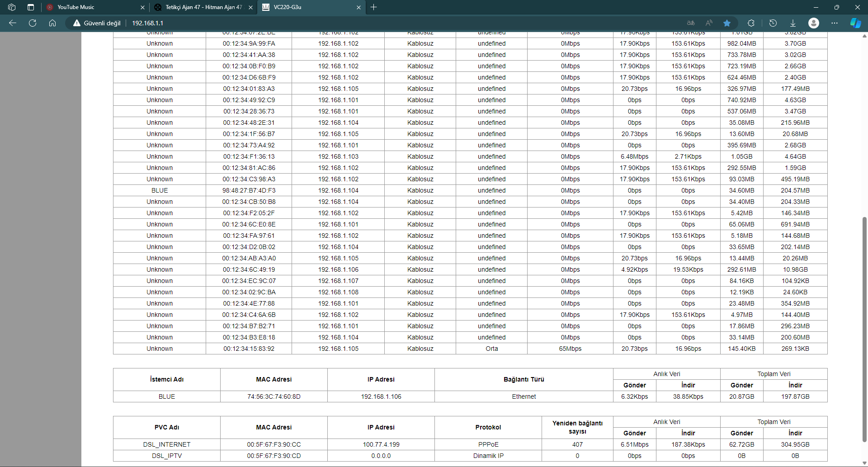Click the 62.72GB total upload cell
The height and width of the screenshot is (467, 868).
click(x=742, y=444)
